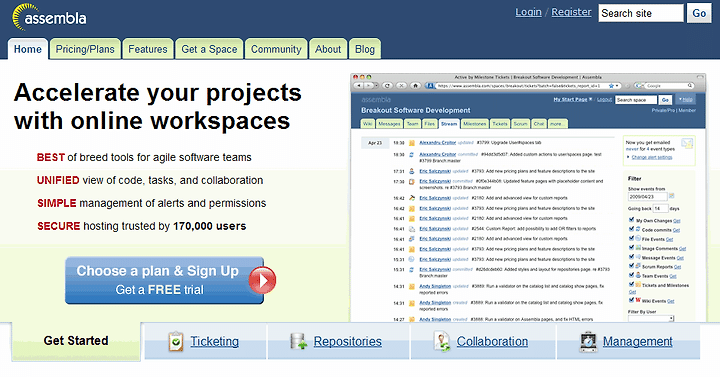Click the red W icon beside Wiki Events

coord(638,300)
